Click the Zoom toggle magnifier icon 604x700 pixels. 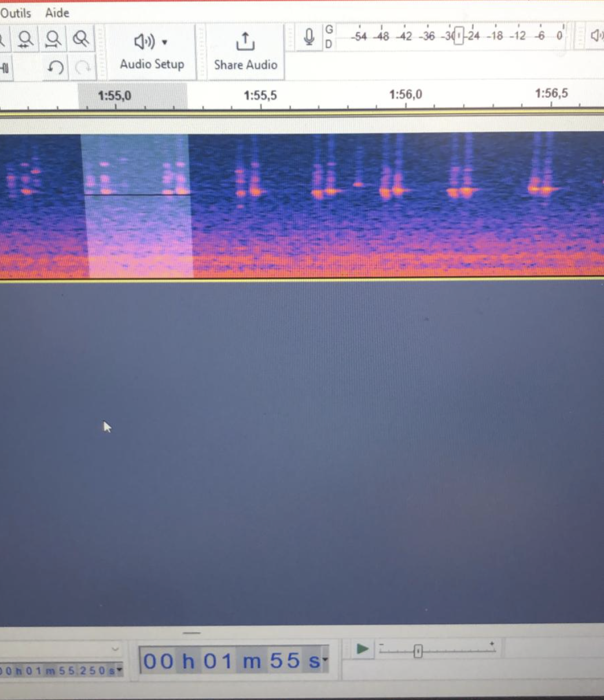[81, 39]
